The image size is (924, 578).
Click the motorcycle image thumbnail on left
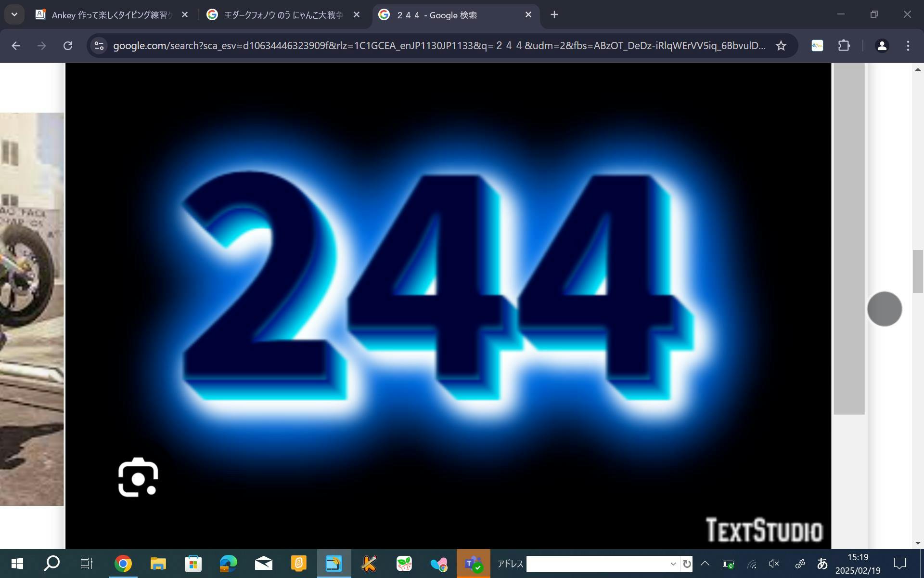[32, 309]
